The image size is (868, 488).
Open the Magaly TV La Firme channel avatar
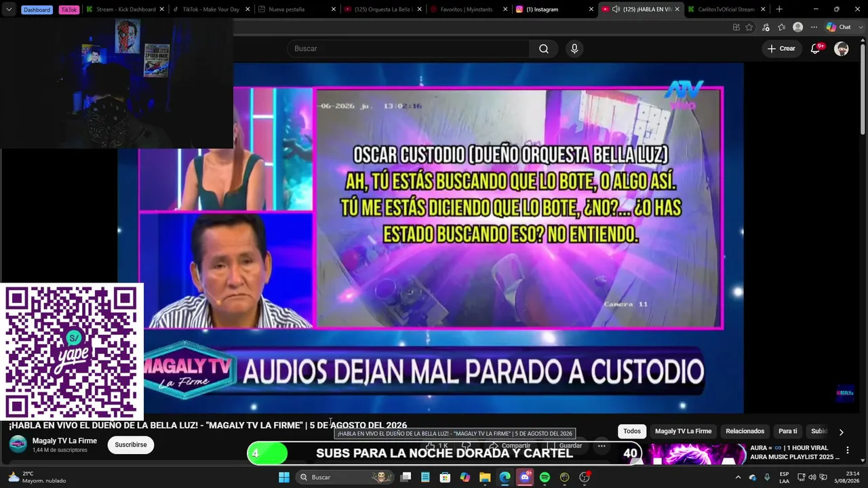[18, 445]
